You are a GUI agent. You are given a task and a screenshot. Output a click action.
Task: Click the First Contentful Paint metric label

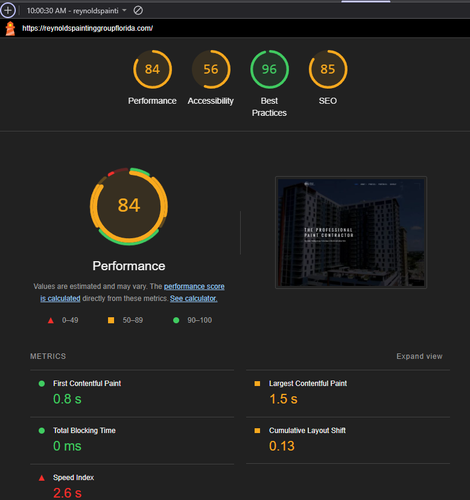point(87,383)
